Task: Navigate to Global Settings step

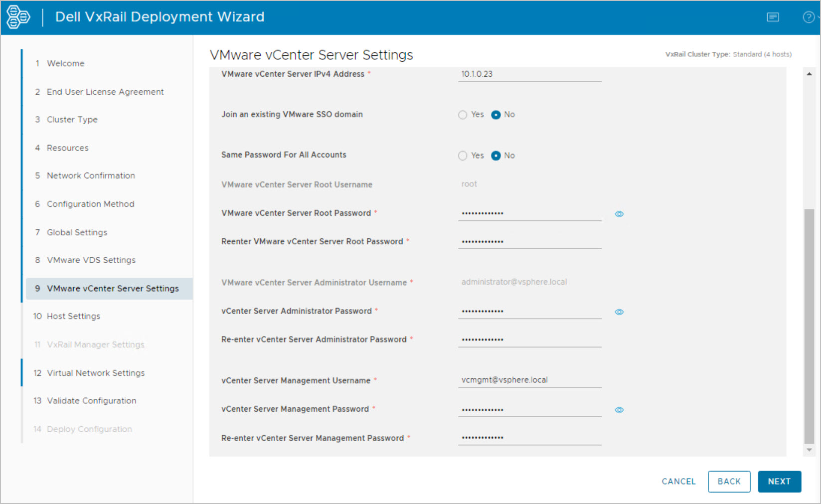Action: (x=77, y=232)
